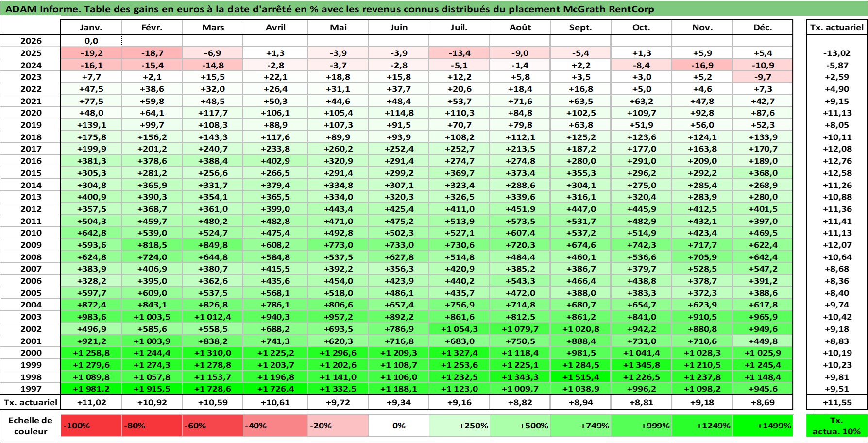The height and width of the screenshot is (443, 868).
Task: Click the -100% red color swatch
Action: (x=91, y=426)
